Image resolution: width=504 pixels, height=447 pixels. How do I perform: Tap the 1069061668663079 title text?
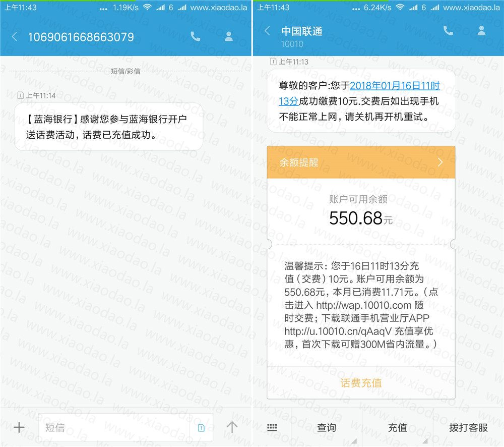pos(81,37)
